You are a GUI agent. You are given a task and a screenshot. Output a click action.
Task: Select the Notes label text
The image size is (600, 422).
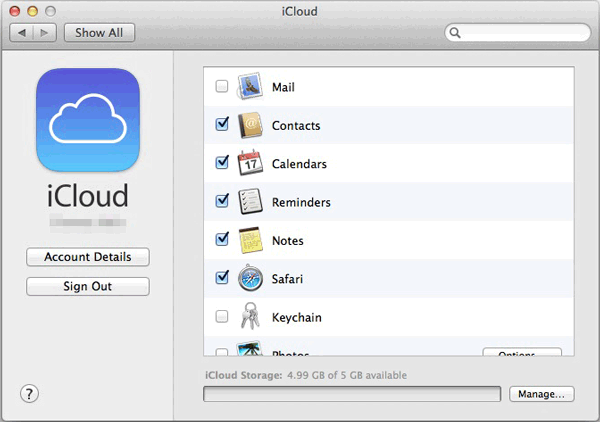coord(287,241)
